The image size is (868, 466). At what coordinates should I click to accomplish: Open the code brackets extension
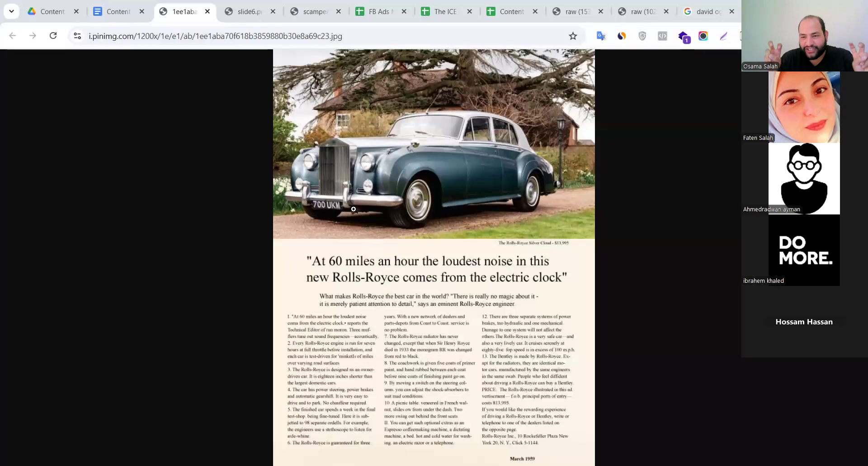662,36
